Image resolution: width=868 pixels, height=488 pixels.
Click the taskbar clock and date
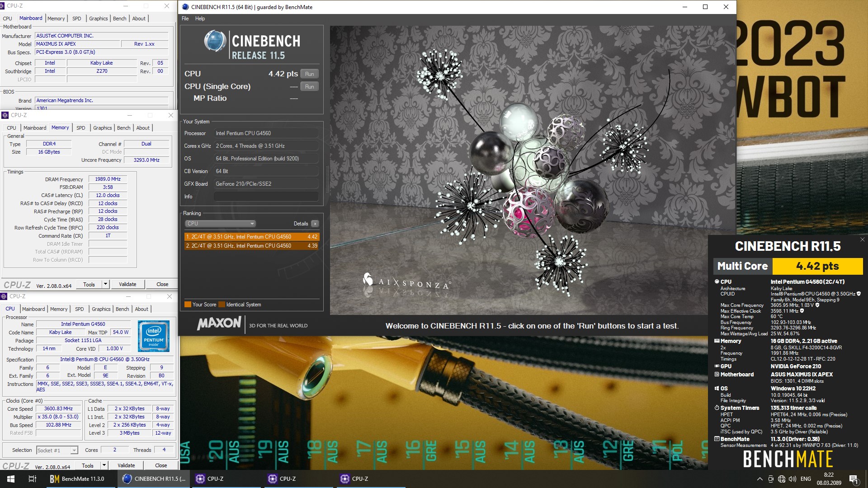(829, 479)
